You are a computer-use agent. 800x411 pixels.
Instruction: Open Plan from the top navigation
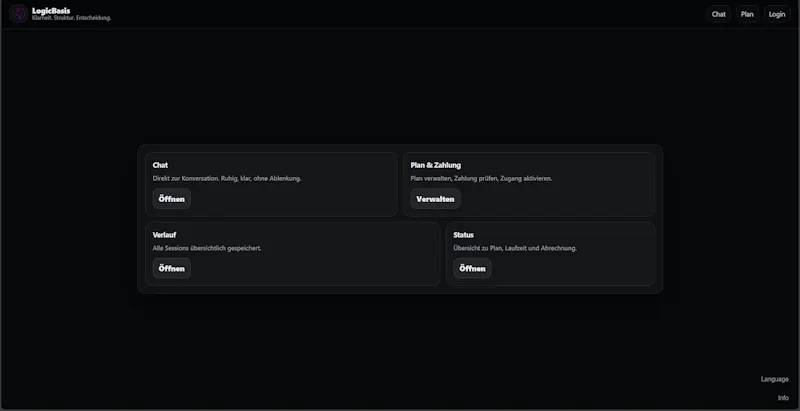click(x=747, y=14)
